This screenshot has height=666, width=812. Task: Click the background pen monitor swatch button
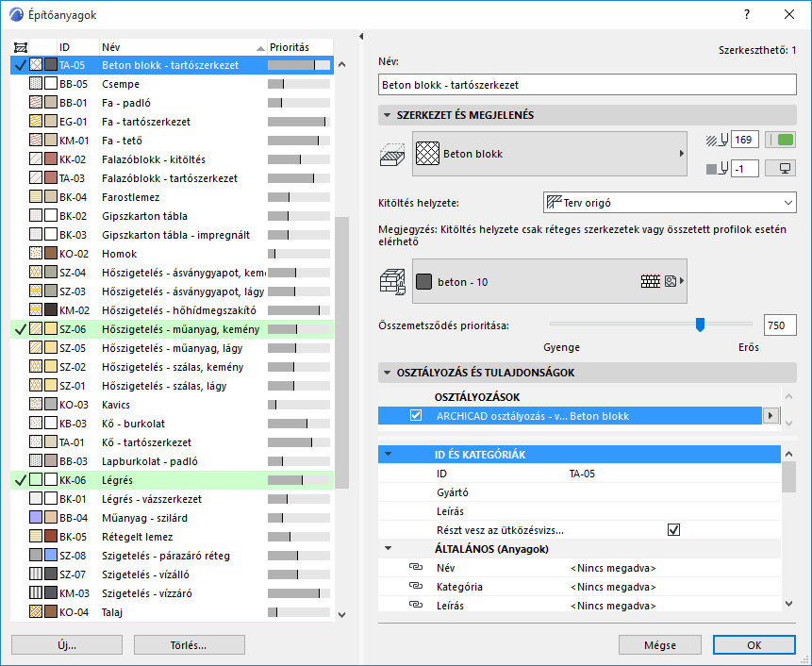[x=781, y=168]
